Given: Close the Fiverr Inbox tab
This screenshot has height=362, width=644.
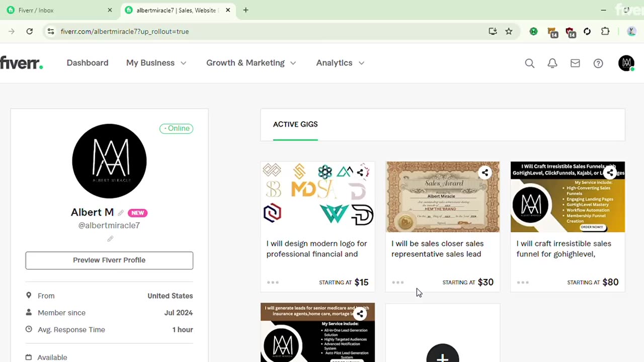Looking at the screenshot, I should coord(110,10).
